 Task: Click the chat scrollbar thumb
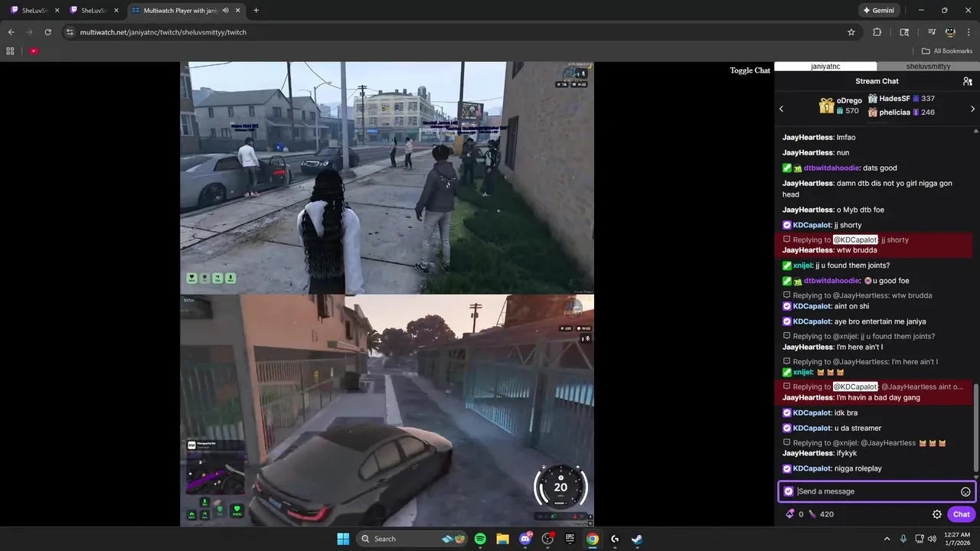pyautogui.click(x=975, y=427)
